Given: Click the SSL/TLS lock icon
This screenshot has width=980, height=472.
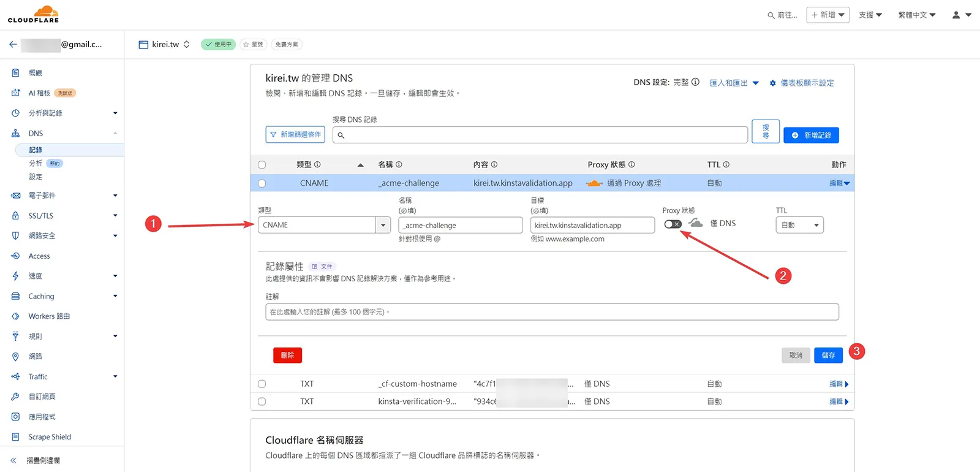Looking at the screenshot, I should click(15, 216).
